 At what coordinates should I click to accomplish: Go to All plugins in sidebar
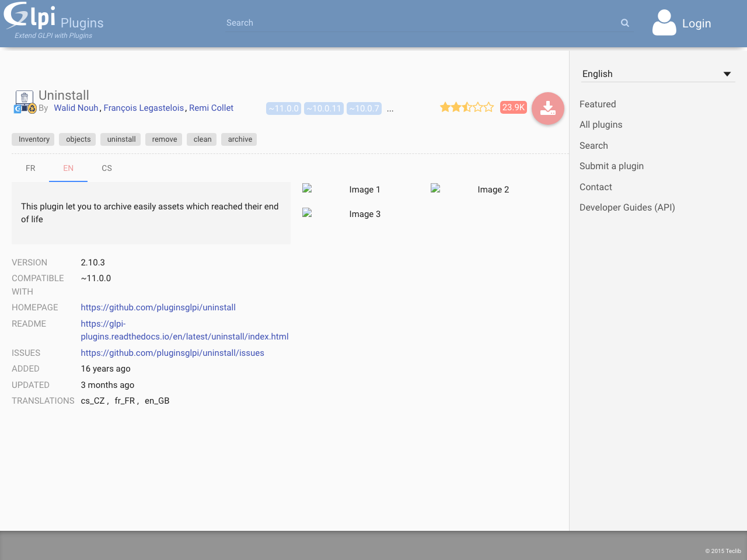601,125
